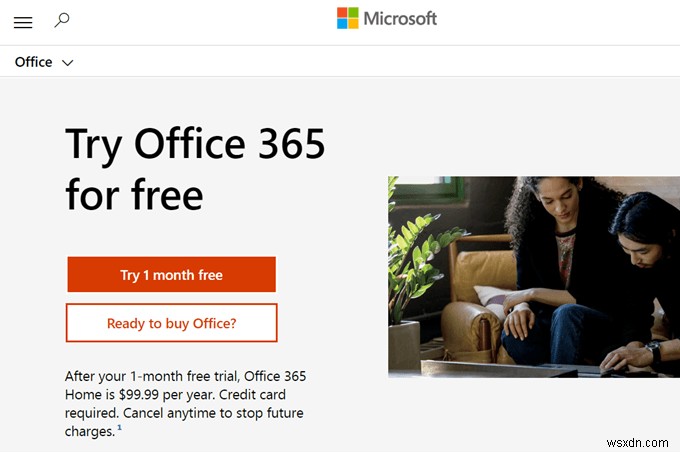This screenshot has width=680, height=453.
Task: Click the "Ready to buy Office?" button
Action: point(171,323)
